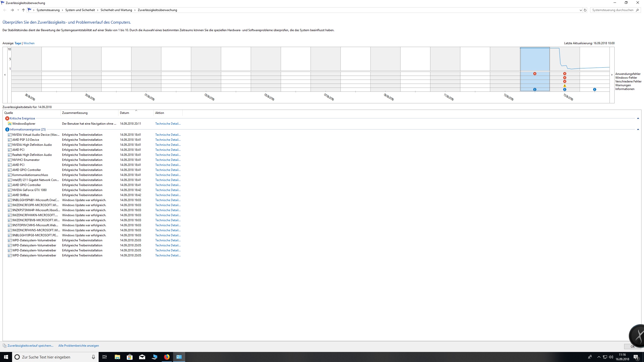Image resolution: width=644 pixels, height=362 pixels.
Task: Click the yellow warning icon in the chart
Action: coord(565,86)
